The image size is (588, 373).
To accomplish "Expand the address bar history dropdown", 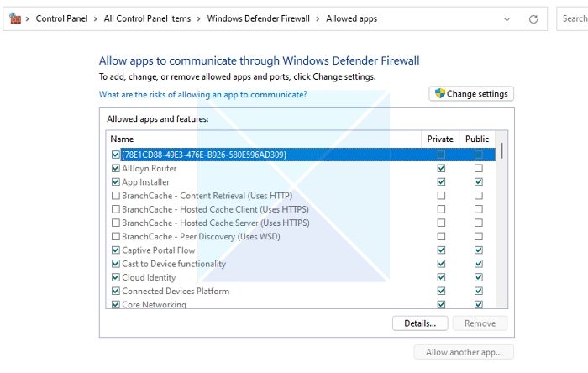I will coord(507,18).
